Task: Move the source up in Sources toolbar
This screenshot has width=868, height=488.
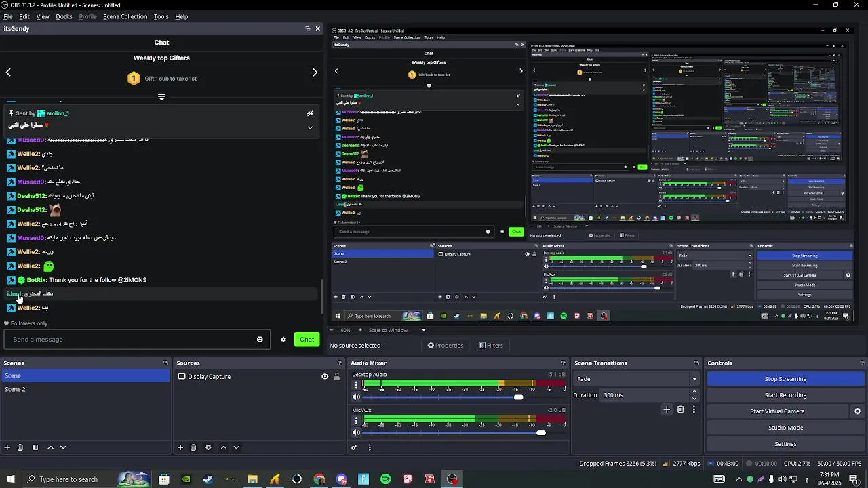Action: click(223, 447)
